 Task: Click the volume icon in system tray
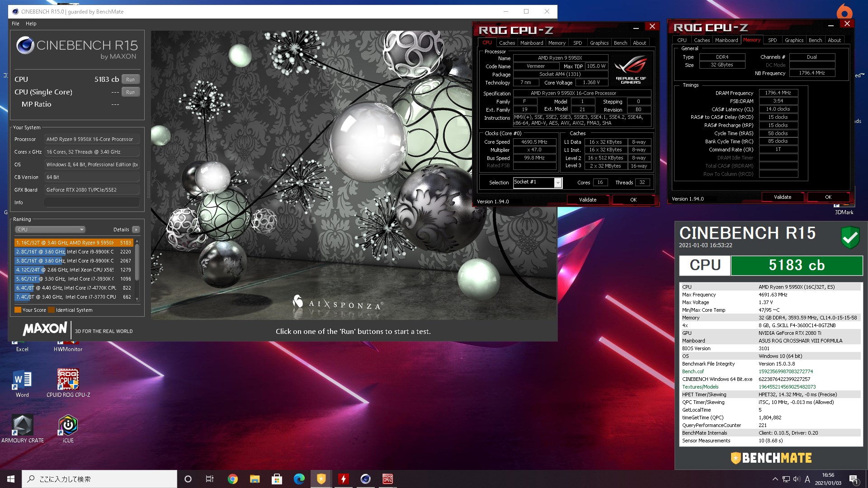click(797, 479)
